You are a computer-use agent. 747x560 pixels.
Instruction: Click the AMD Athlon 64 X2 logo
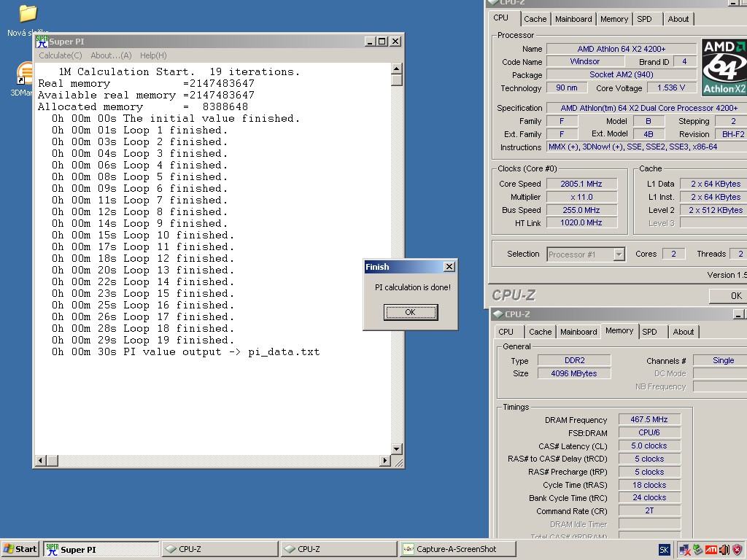pos(724,67)
